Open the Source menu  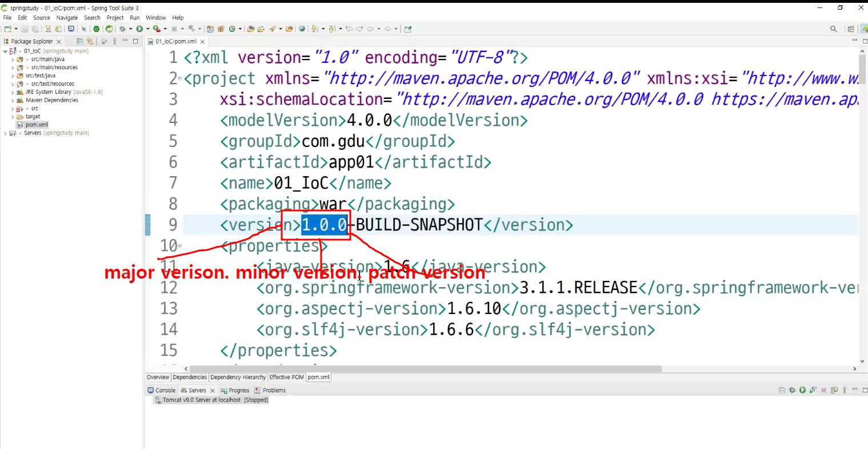[42, 18]
